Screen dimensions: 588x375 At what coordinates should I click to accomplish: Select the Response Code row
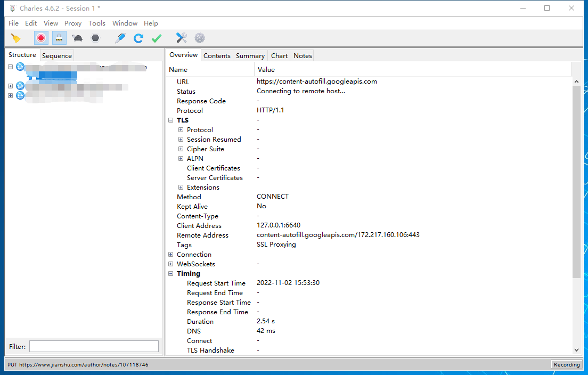click(x=370, y=101)
